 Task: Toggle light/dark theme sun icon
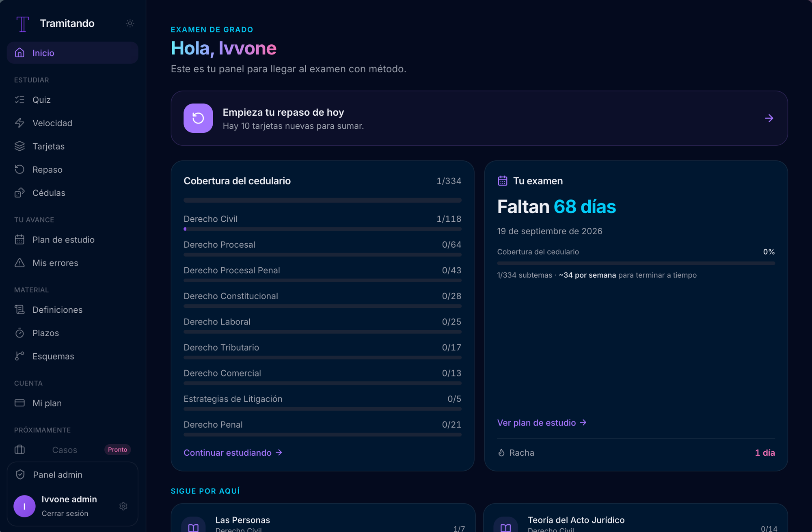pos(130,24)
